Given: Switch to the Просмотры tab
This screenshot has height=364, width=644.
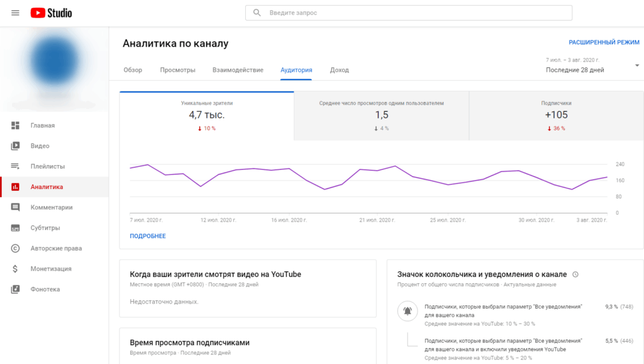Looking at the screenshot, I should (177, 70).
